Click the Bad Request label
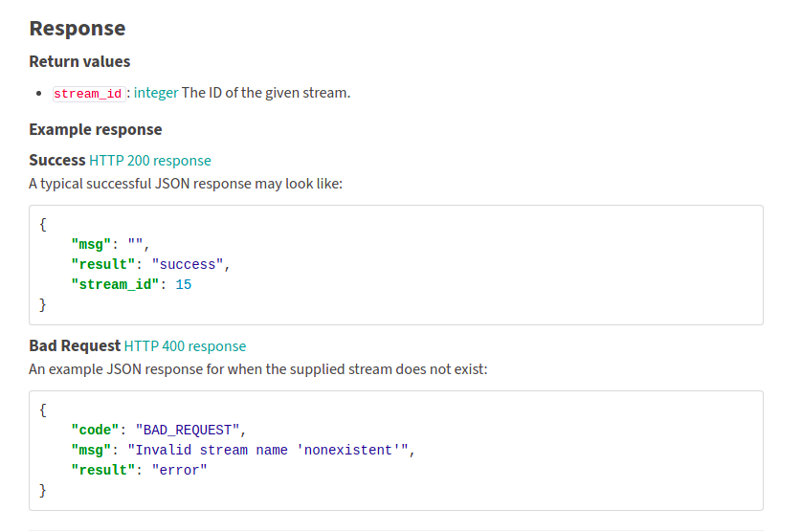This screenshot has width=802, height=532. [x=75, y=346]
